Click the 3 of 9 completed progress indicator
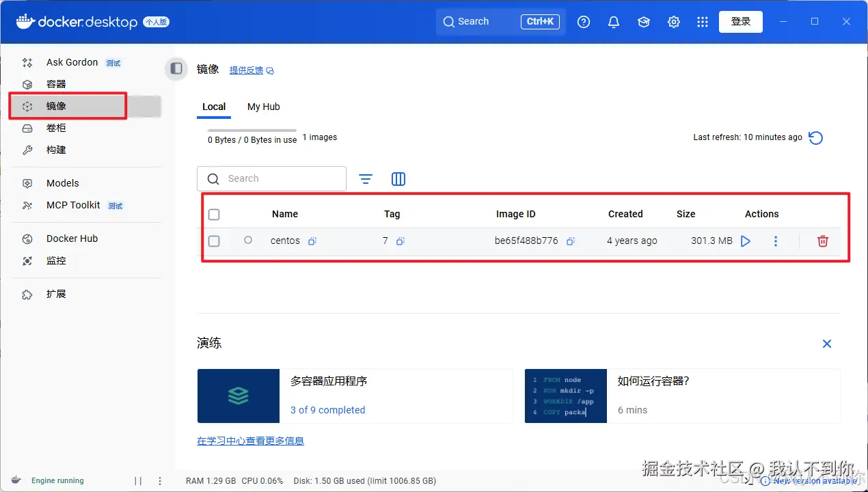The width and height of the screenshot is (868, 492). [327, 409]
